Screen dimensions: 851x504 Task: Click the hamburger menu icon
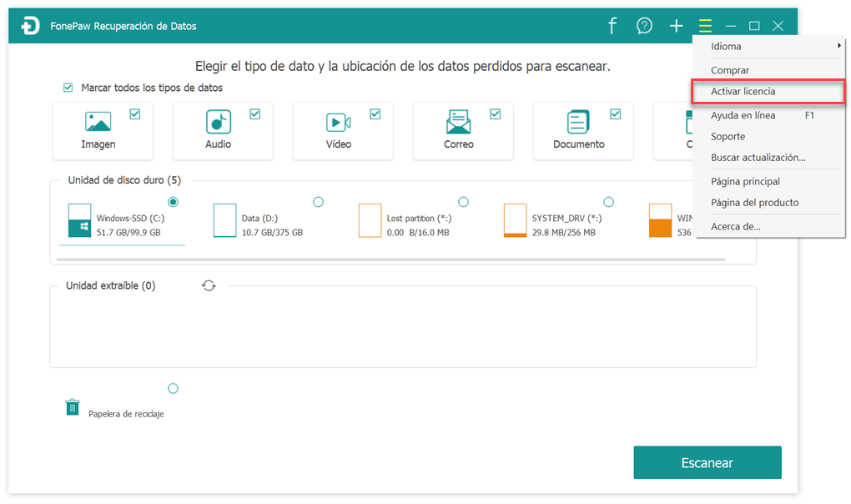point(706,26)
